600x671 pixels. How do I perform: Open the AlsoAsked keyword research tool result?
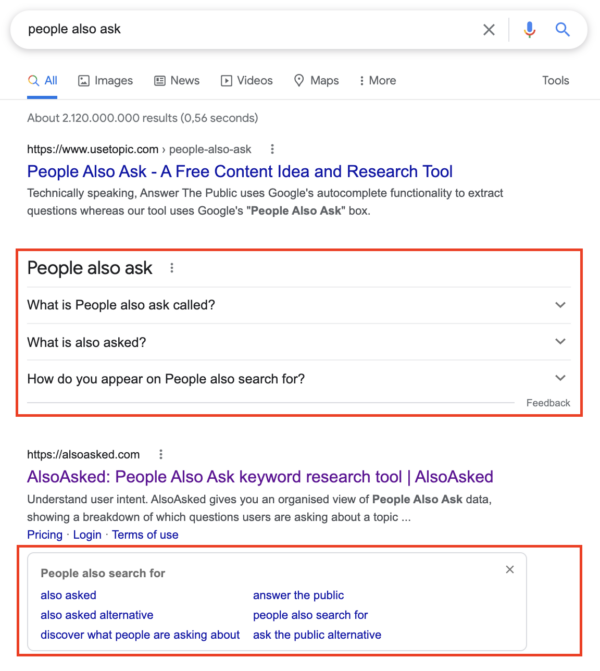tap(260, 477)
